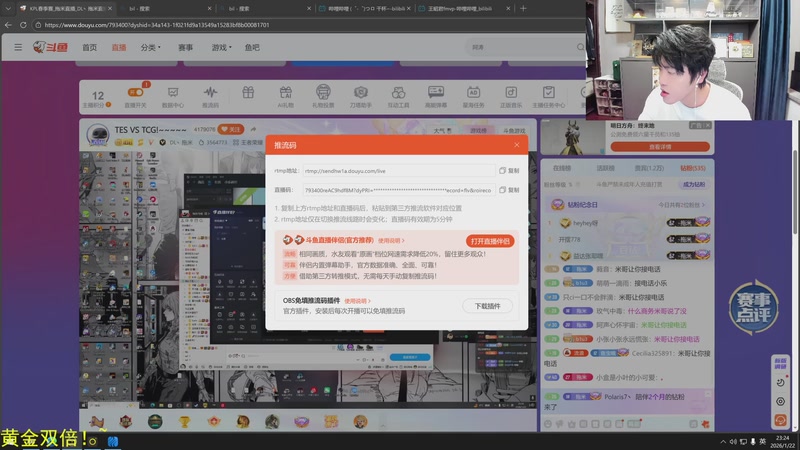Open 使用说明 link beside 斗鱼直播伴侣
This screenshot has width=800, height=450.
[391, 240]
